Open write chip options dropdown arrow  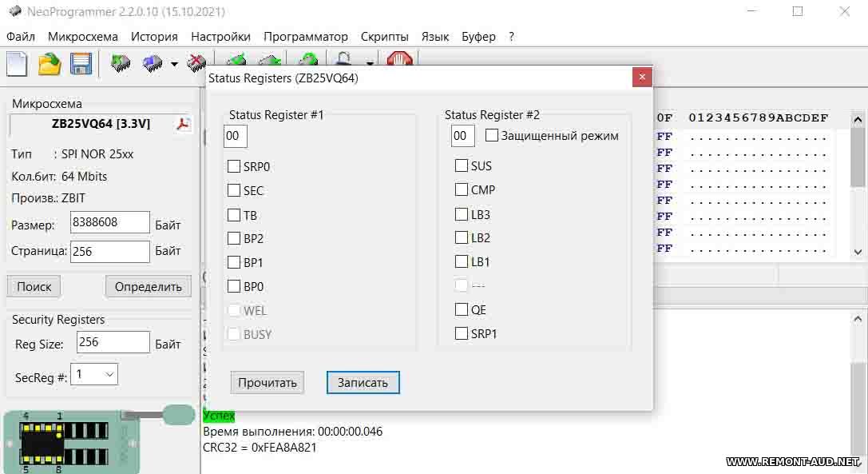point(174,64)
